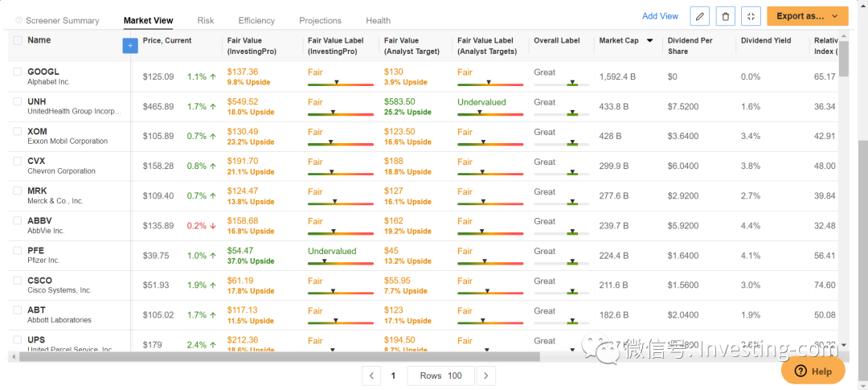Image resolution: width=868 pixels, height=390 pixels.
Task: Check the PFE row checkbox
Action: tap(17, 251)
